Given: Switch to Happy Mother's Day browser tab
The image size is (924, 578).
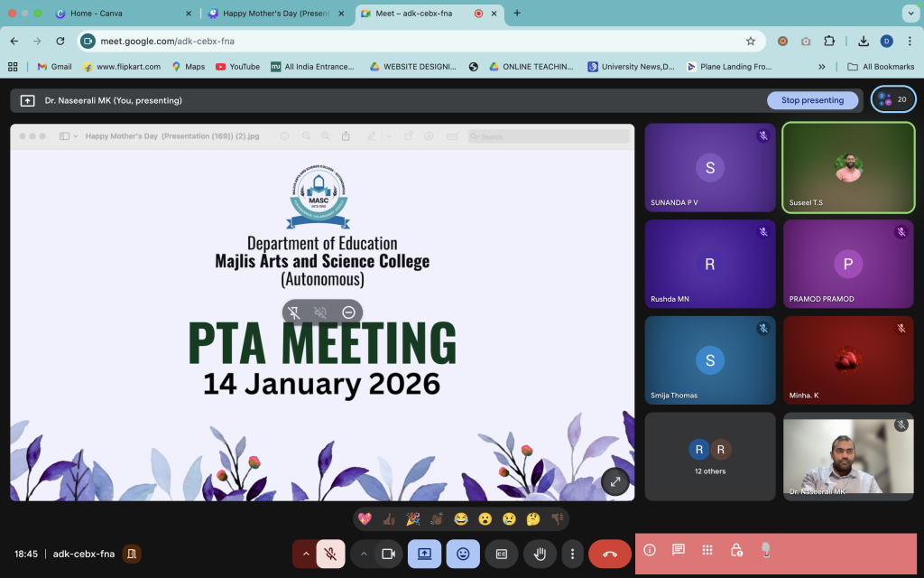Looking at the screenshot, I should tap(275, 14).
